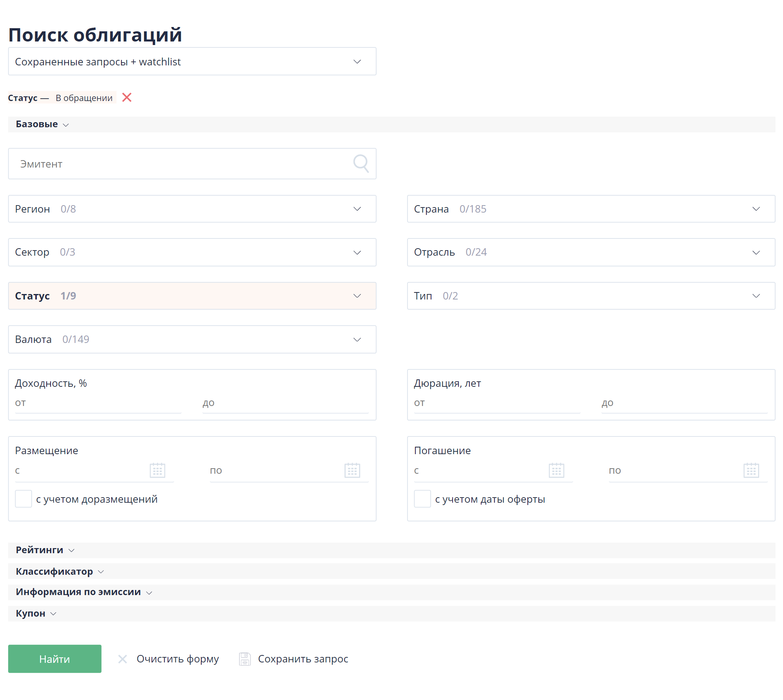Open calendar for Погашение end date
Screen dimensions: 783x700
click(x=751, y=470)
